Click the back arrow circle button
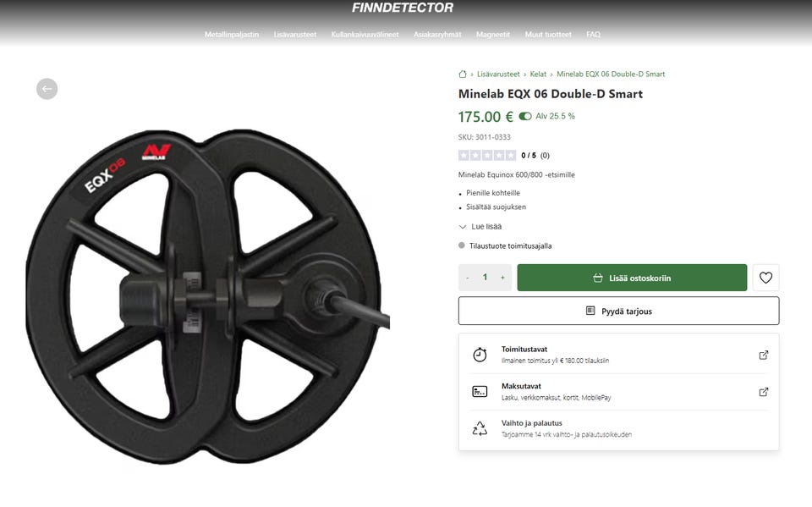 coord(47,89)
